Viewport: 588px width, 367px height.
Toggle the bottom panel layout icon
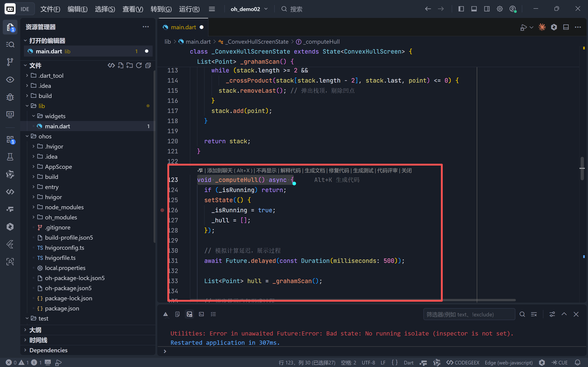474,9
